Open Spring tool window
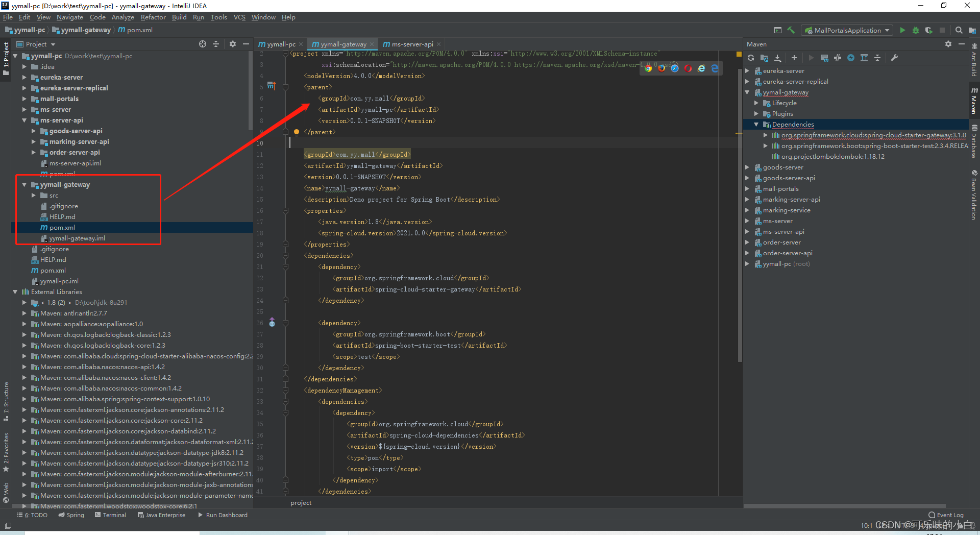 click(71, 515)
